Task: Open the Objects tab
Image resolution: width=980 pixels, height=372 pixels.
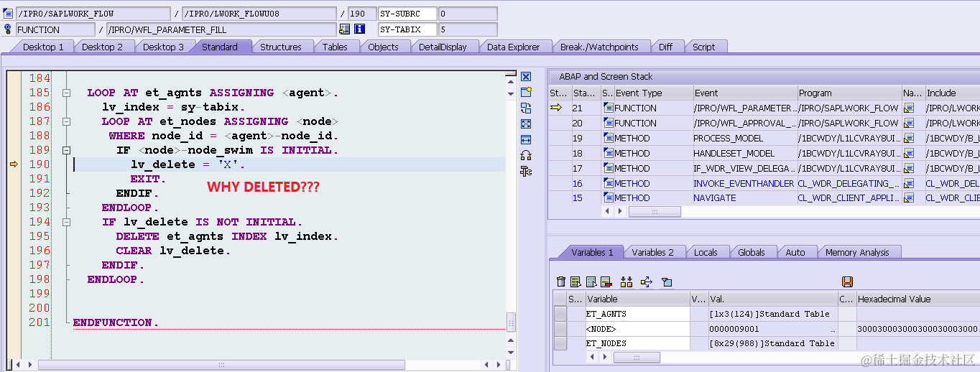Action: point(383,47)
